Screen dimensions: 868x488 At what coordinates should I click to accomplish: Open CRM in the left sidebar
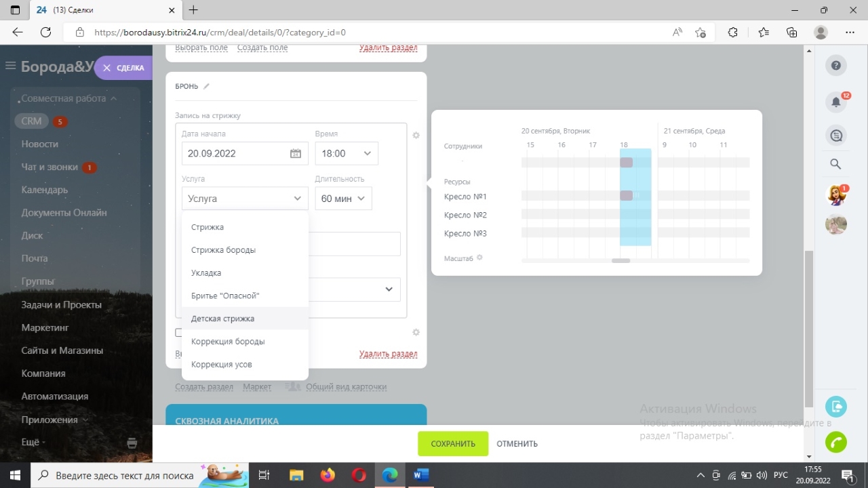(x=31, y=121)
